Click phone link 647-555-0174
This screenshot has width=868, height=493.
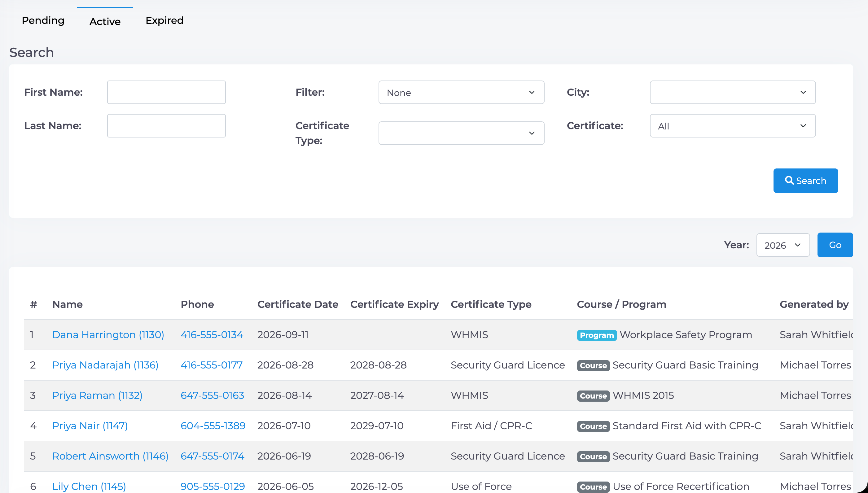(212, 456)
